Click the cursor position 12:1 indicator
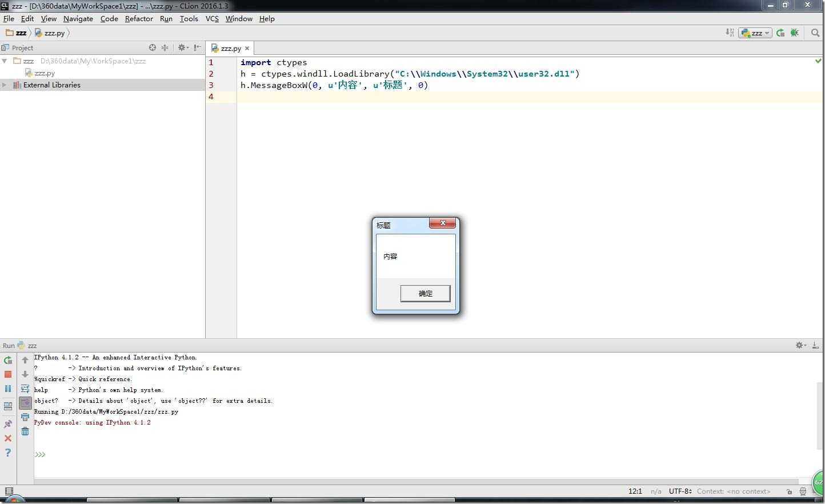825x504 pixels. 635,491
